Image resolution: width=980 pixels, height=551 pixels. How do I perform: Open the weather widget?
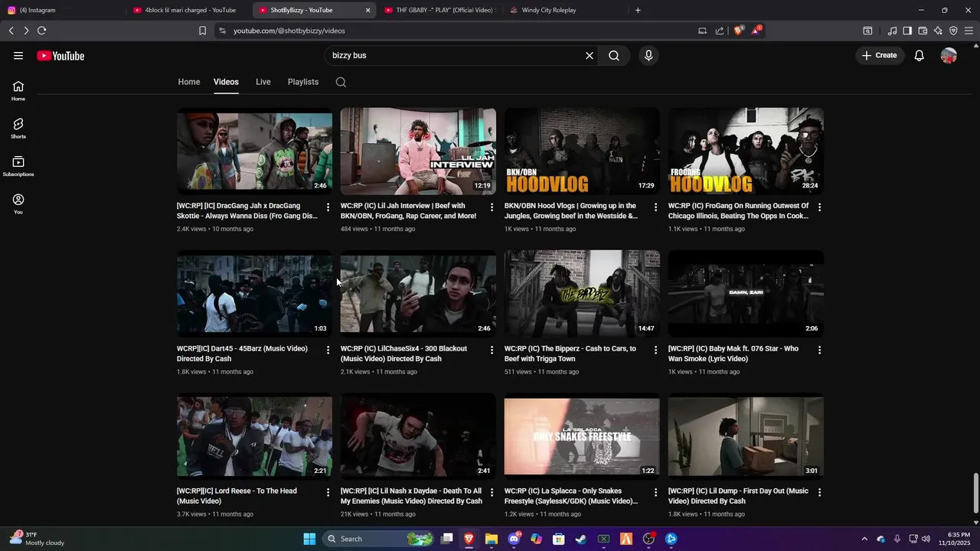(x=37, y=539)
